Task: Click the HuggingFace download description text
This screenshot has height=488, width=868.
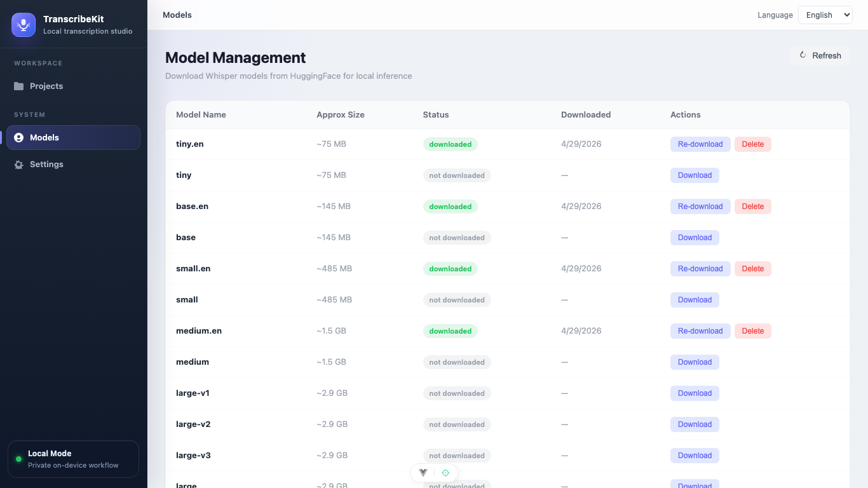Action: (288, 76)
